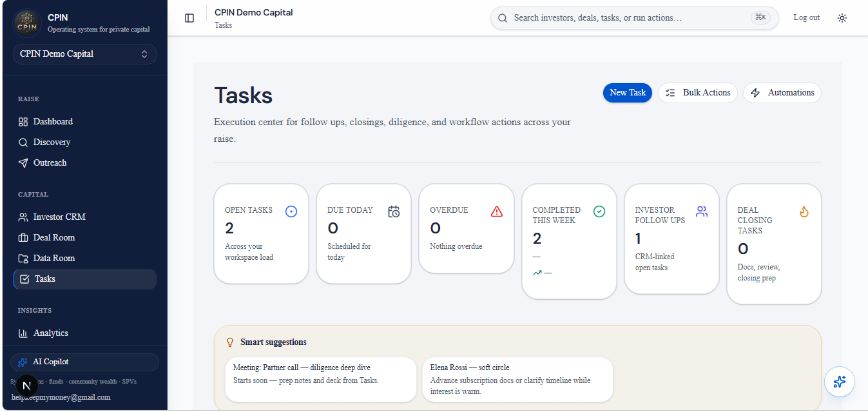Click the Due Today calendar clock icon

(394, 211)
